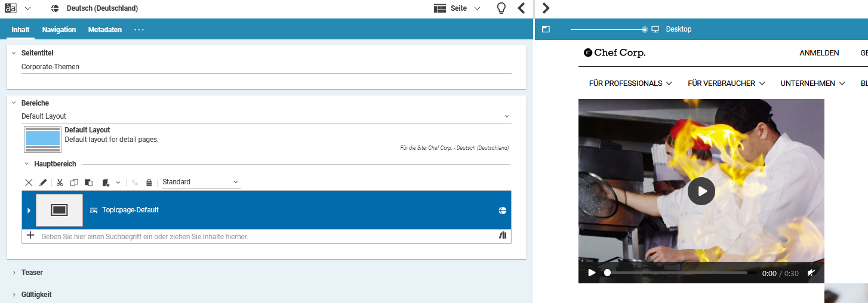
Task: Click the copy icon in Hauptbereich toolbar
Action: (x=74, y=183)
